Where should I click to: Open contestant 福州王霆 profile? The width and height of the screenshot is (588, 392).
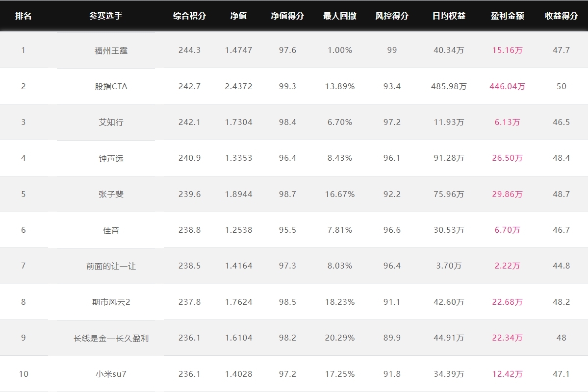[111, 50]
